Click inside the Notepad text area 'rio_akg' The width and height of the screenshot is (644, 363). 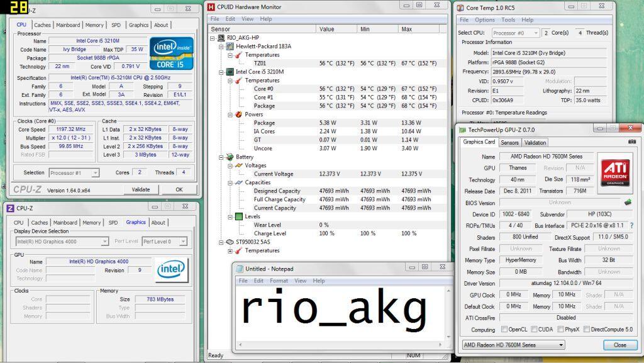[333, 309]
